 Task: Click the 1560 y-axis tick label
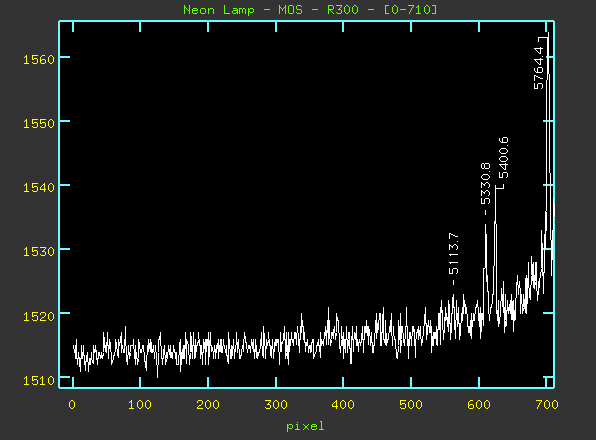pyautogui.click(x=39, y=60)
